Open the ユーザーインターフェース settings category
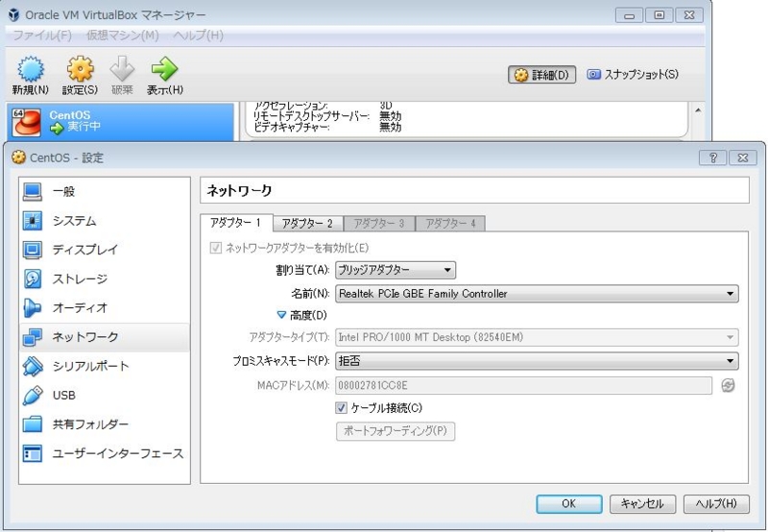The image size is (768, 532). [104, 453]
